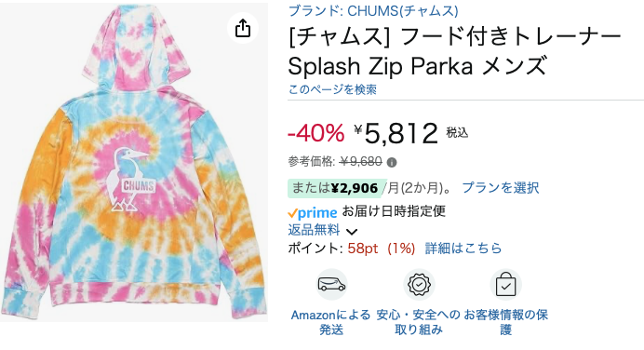This screenshot has height=350, width=644.
Task: Open 詳細はこちら points details link
Action: (463, 249)
